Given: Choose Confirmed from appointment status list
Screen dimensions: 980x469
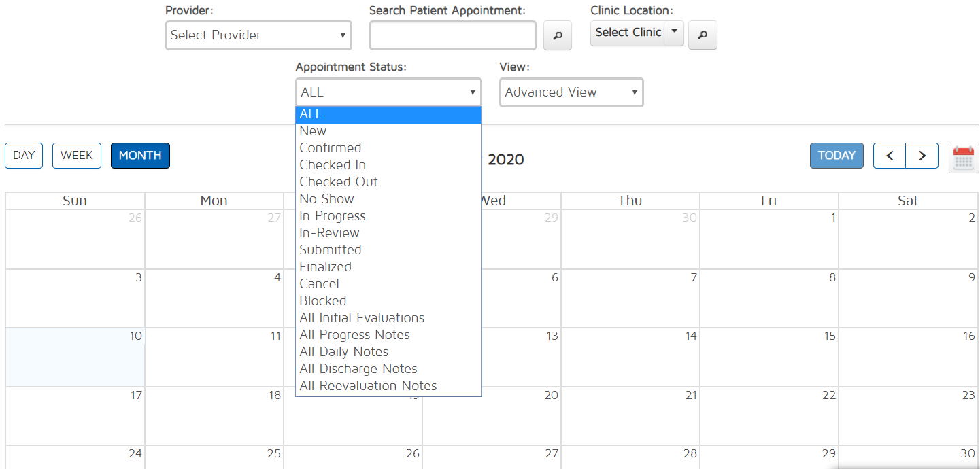Looking at the screenshot, I should click(x=331, y=148).
